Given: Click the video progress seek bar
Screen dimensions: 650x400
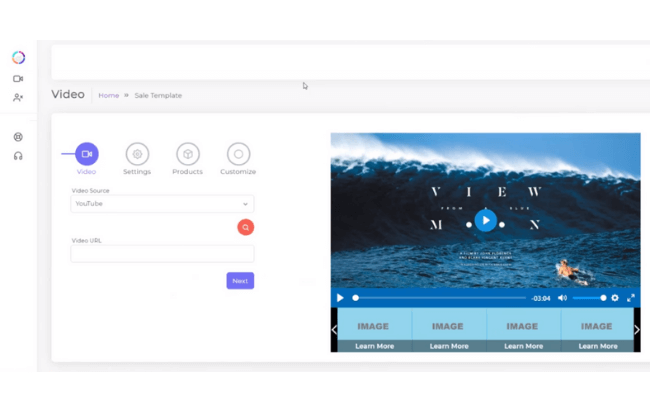Looking at the screenshot, I should 440,298.
